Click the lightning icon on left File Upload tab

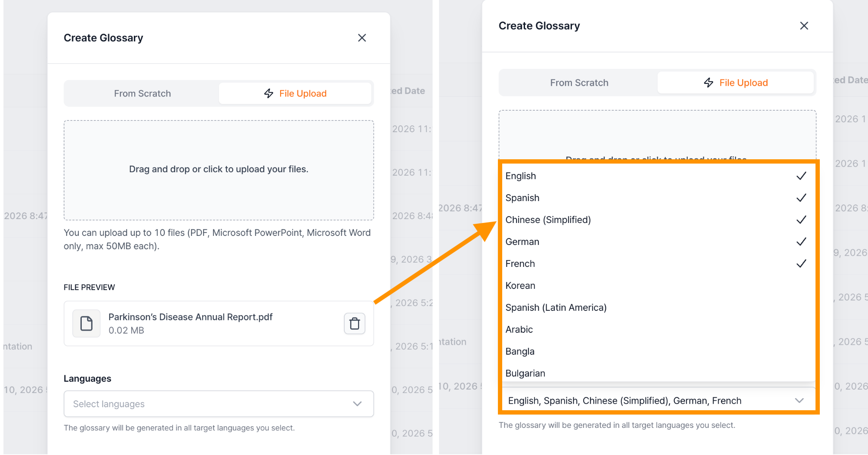(x=269, y=93)
